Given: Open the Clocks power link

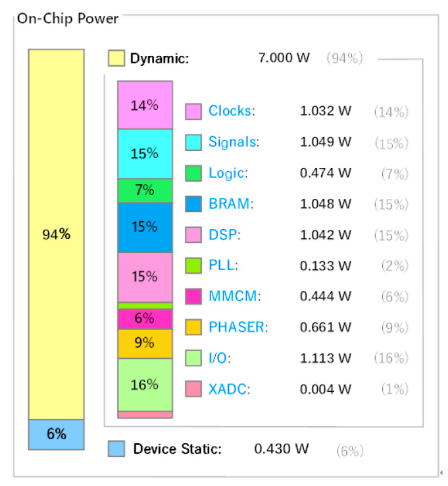Looking at the screenshot, I should point(232,111).
